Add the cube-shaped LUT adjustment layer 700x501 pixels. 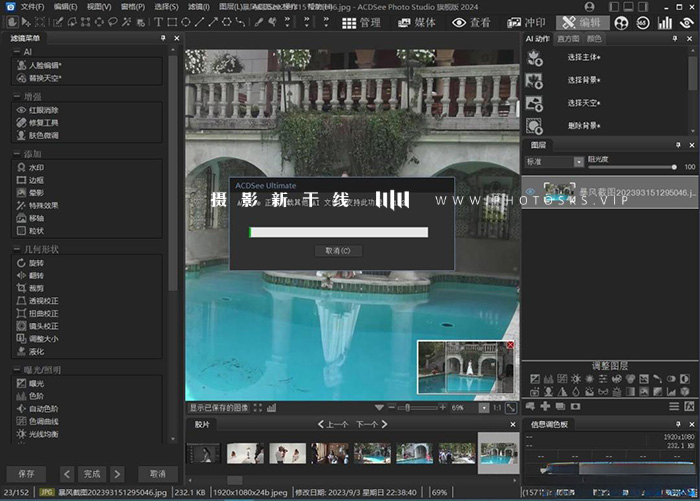685,392
